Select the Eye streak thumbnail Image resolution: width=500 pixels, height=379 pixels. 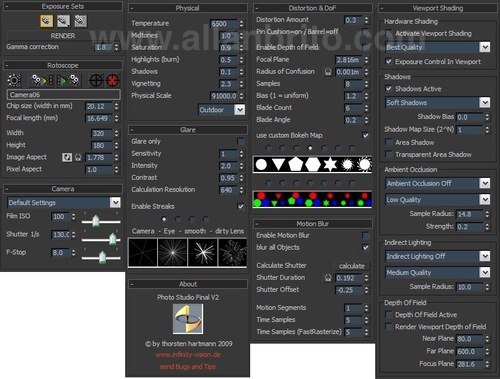(173, 252)
